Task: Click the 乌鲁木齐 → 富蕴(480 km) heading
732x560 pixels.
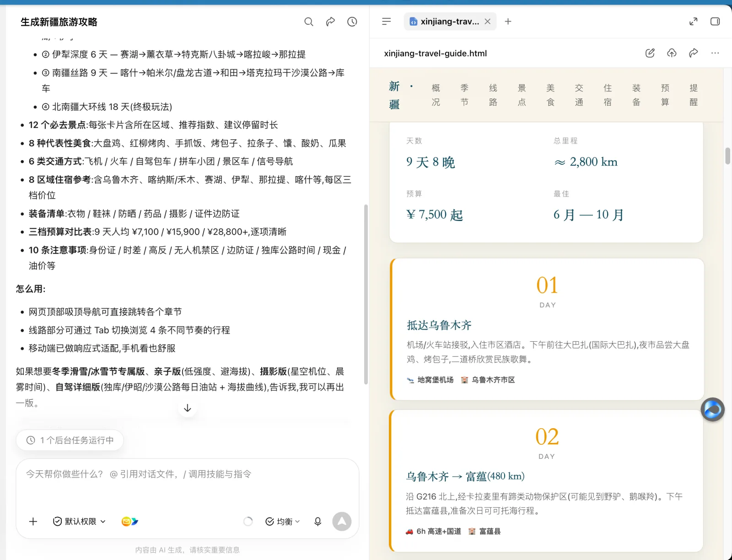Action: tap(465, 477)
